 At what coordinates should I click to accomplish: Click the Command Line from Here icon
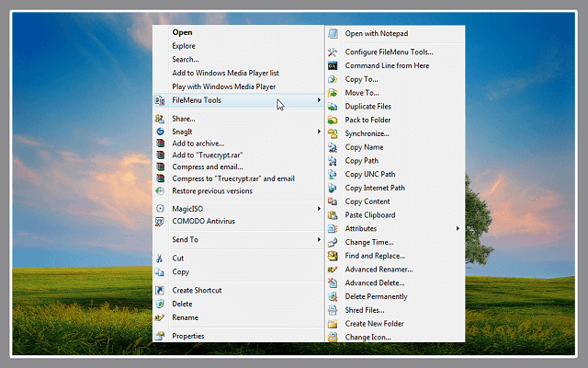click(x=334, y=65)
